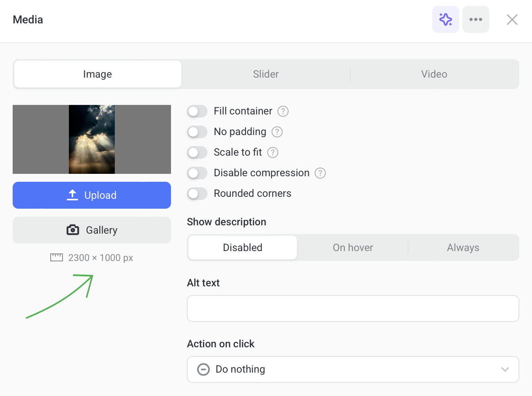Click the AI sparkle assistant icon

[445, 19]
